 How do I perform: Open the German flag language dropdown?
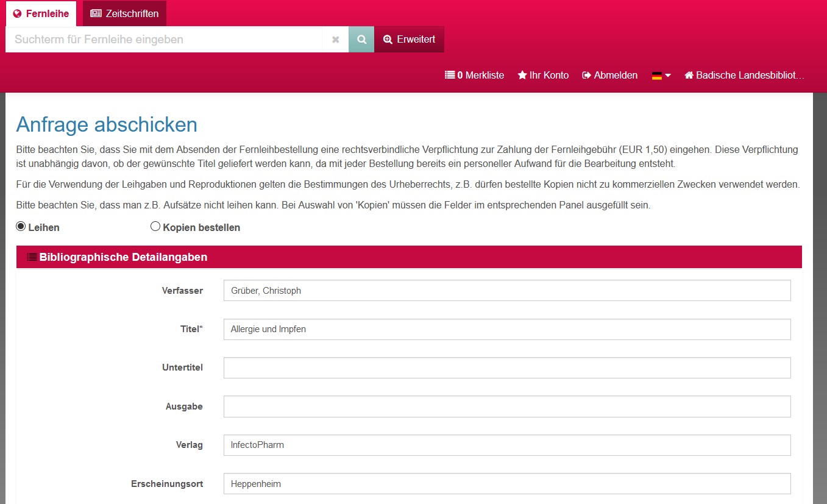(661, 76)
